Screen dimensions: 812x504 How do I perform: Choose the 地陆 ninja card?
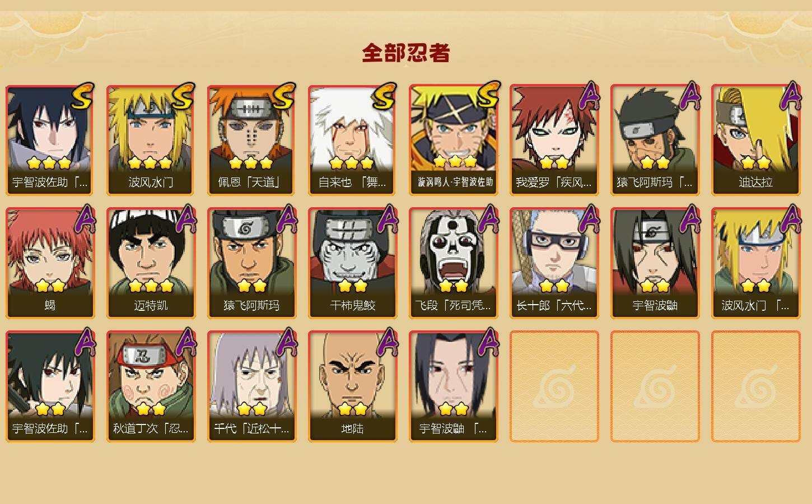click(x=352, y=386)
